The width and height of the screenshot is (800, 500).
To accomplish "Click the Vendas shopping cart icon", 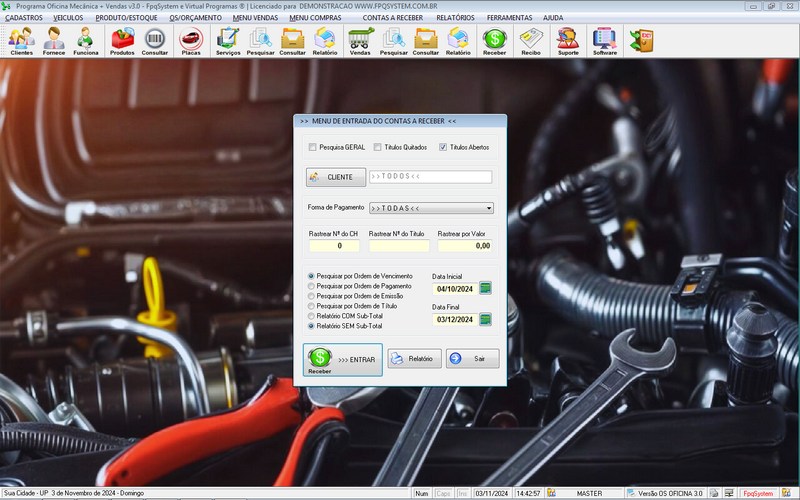I will 361,40.
